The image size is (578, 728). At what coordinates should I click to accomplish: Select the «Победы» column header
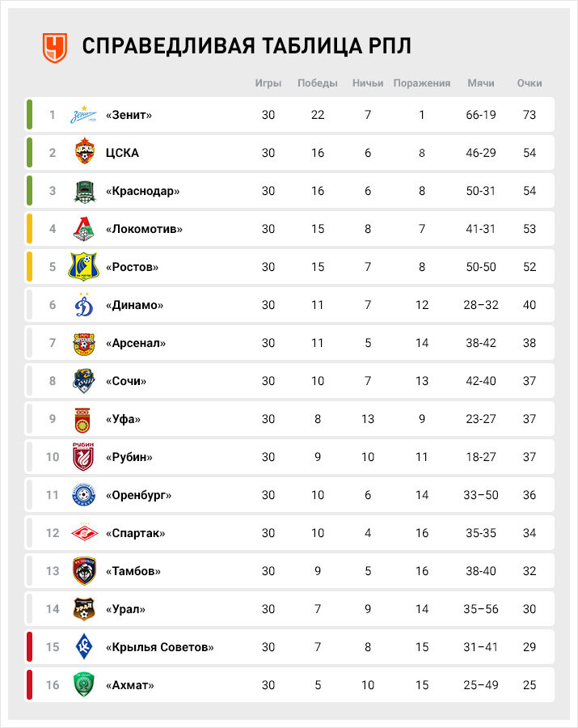(x=318, y=83)
